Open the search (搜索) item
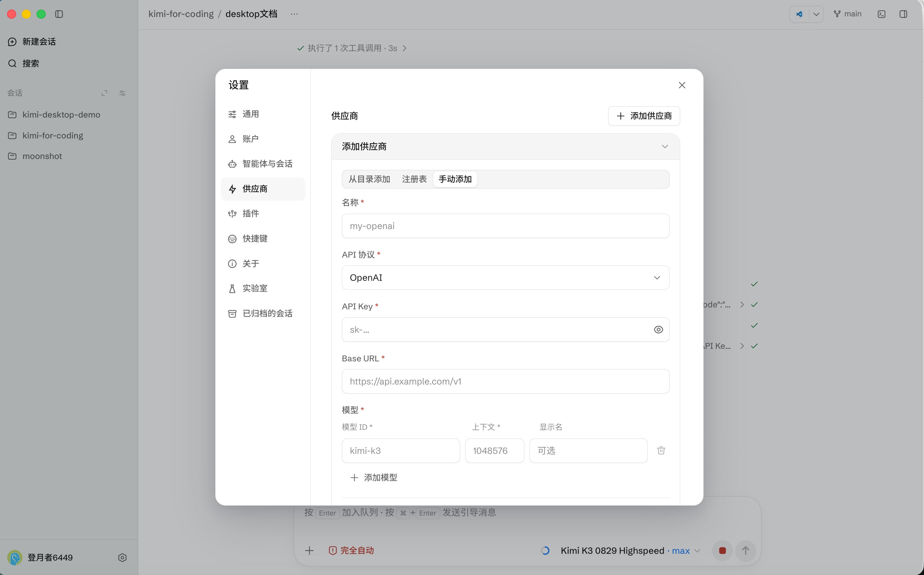This screenshot has height=575, width=924. pyautogui.click(x=23, y=63)
